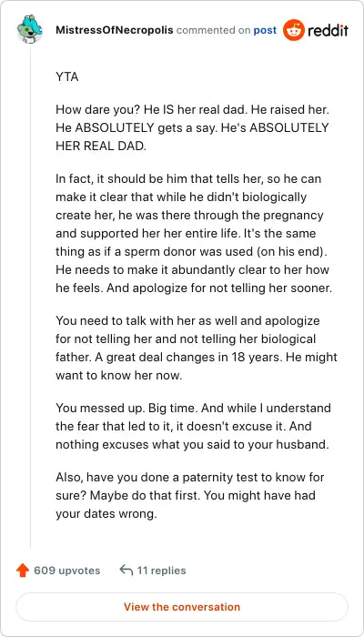Screen dimensions: 364x637
Task: Click the View the conversation button
Action: [x=182, y=607]
